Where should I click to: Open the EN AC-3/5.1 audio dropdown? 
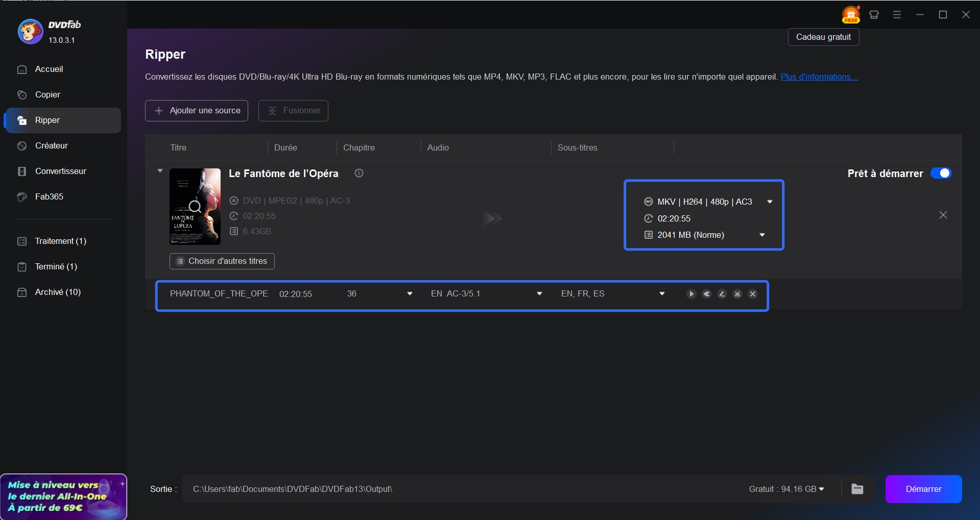pyautogui.click(x=539, y=293)
